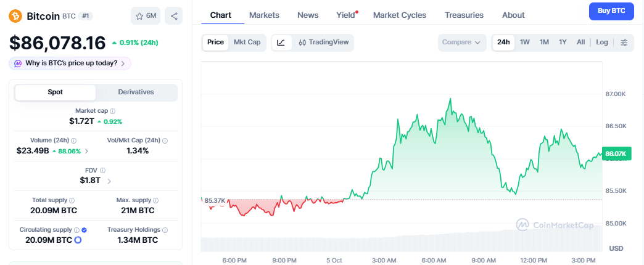Select the 1M time range
This screenshot has width=644, height=265.
pyautogui.click(x=544, y=43)
